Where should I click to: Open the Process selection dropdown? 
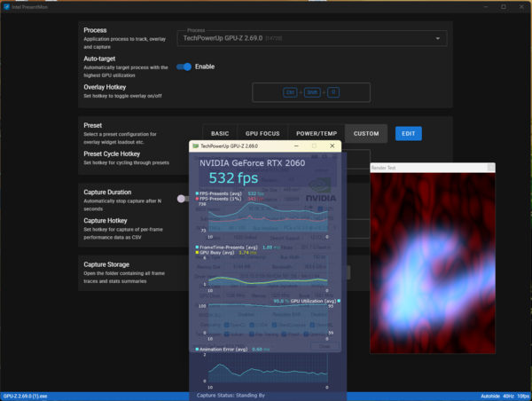coord(312,38)
